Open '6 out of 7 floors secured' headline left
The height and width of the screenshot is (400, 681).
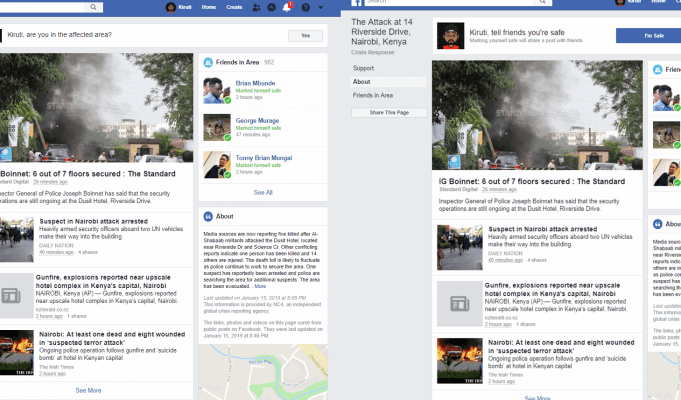(88, 174)
